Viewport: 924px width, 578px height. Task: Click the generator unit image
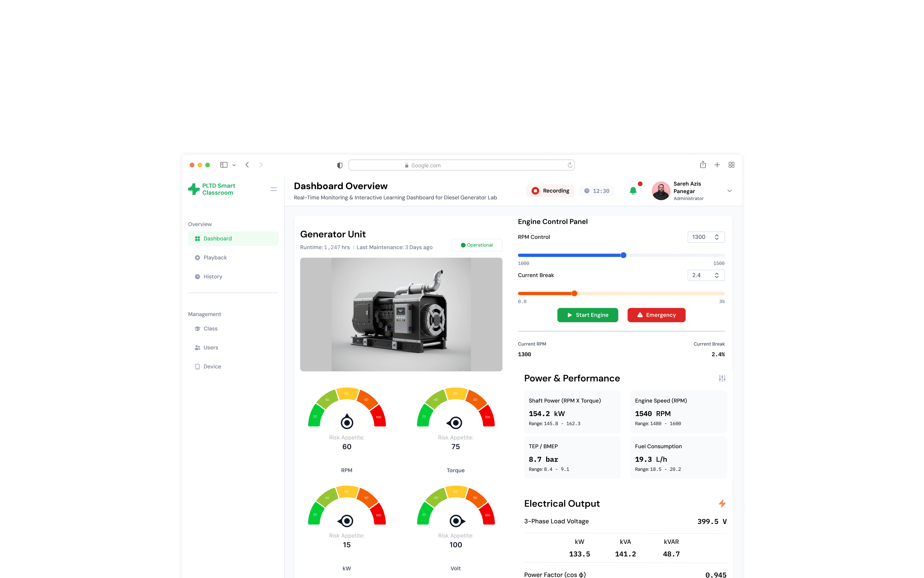click(401, 314)
